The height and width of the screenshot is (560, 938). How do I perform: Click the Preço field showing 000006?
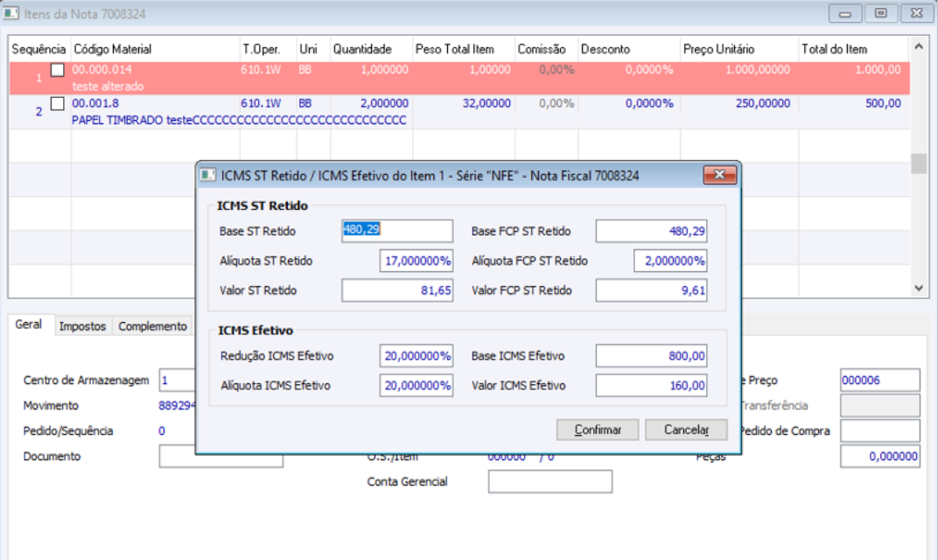[x=880, y=380]
